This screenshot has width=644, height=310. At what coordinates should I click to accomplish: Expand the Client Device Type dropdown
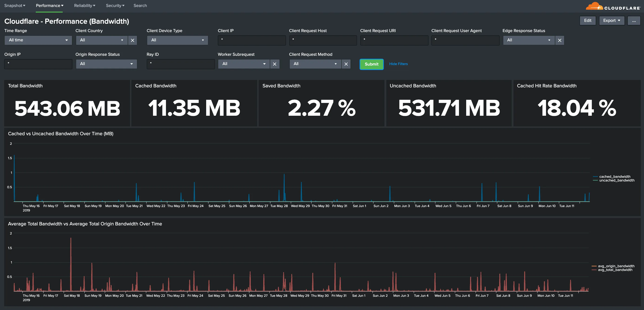tap(177, 40)
